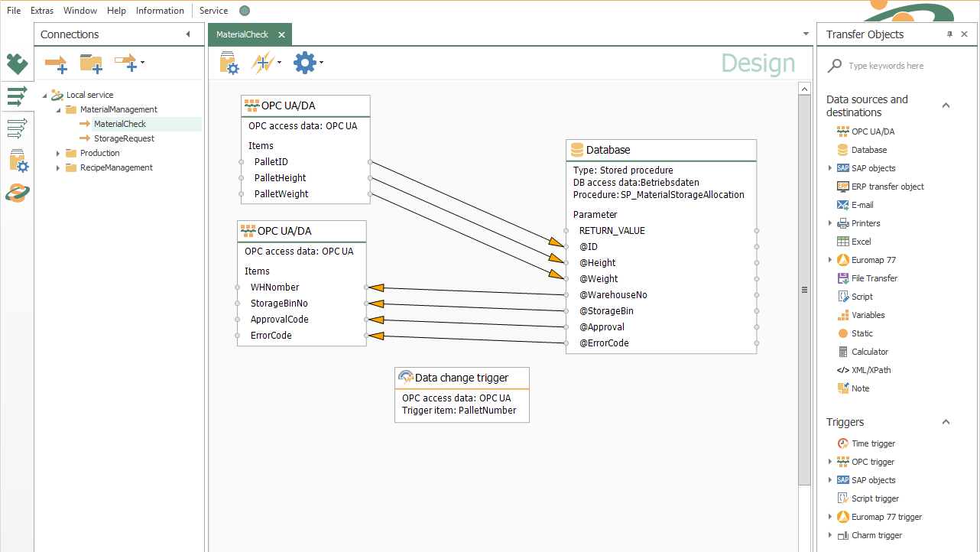Collapse the Data sources and destinations section

coord(946,106)
